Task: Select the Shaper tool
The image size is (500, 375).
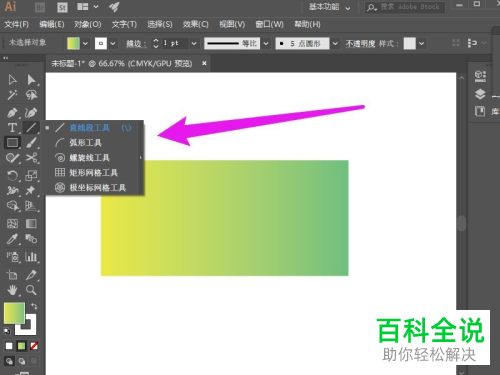Action: [x=12, y=158]
